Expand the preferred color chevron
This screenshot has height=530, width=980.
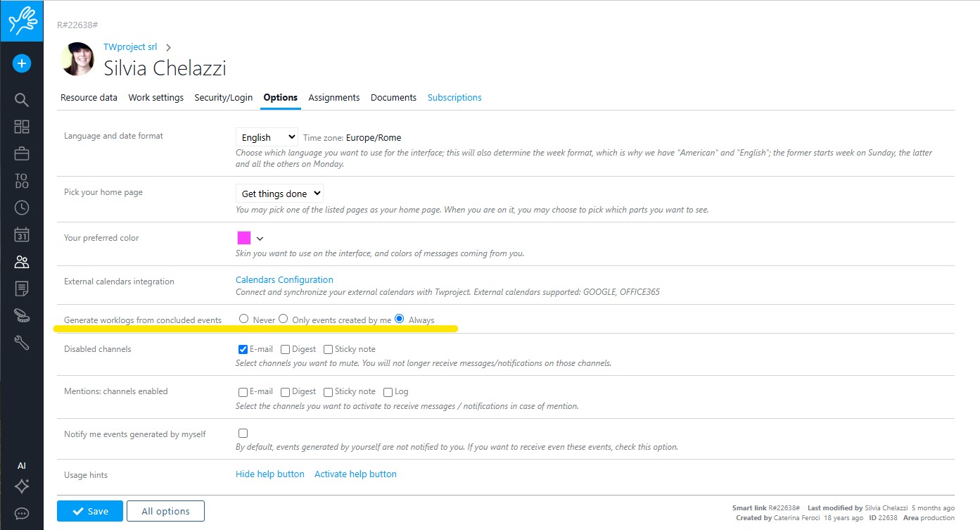[260, 239]
